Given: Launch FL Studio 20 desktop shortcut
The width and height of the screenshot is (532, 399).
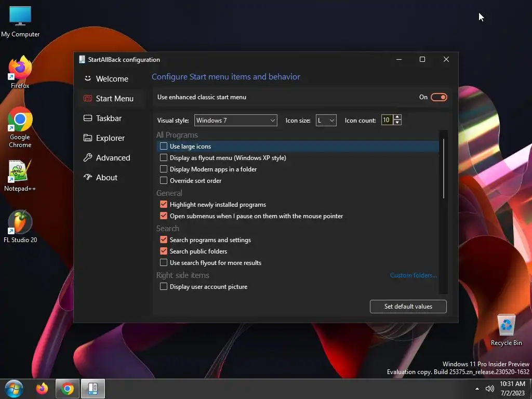Looking at the screenshot, I should click(x=20, y=227).
